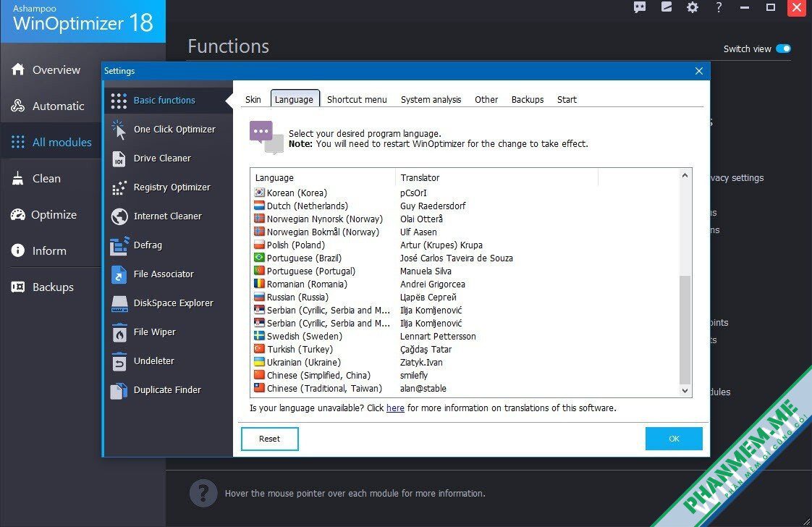
Task: Open Undeleter settings
Action: [169, 361]
